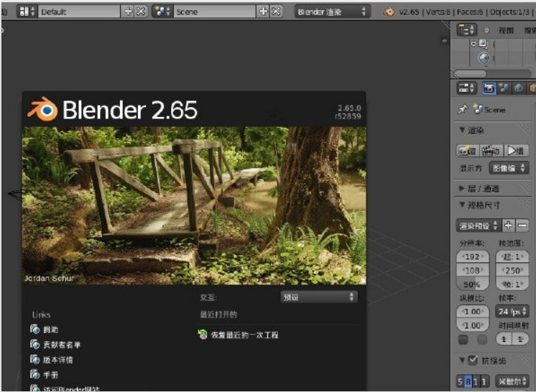The height and width of the screenshot is (392, 536).
Task: Add a render preset with plus button
Action: coord(508,225)
